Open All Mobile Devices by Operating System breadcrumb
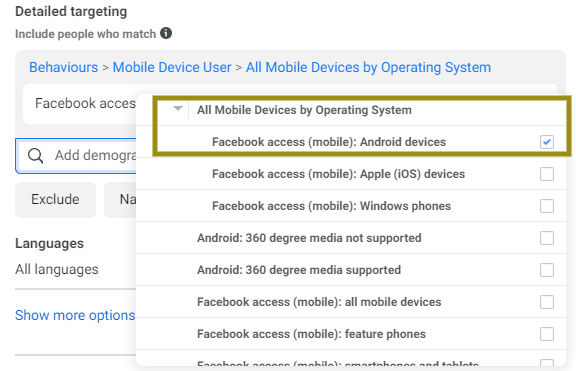 pos(368,67)
